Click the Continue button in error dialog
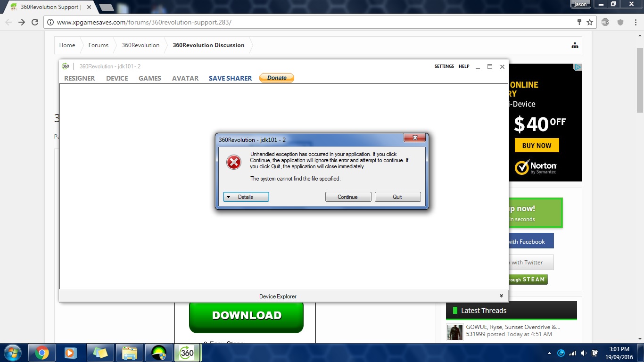This screenshot has height=362, width=644. click(x=348, y=197)
